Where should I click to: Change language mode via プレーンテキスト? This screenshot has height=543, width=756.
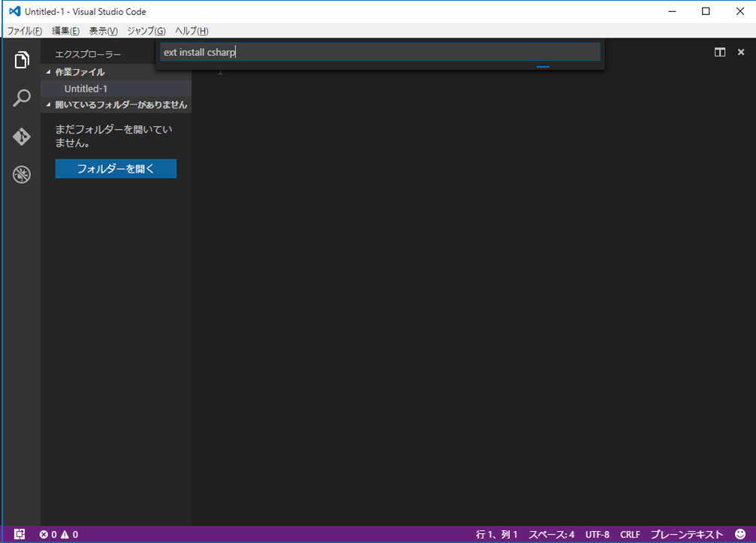click(x=687, y=534)
